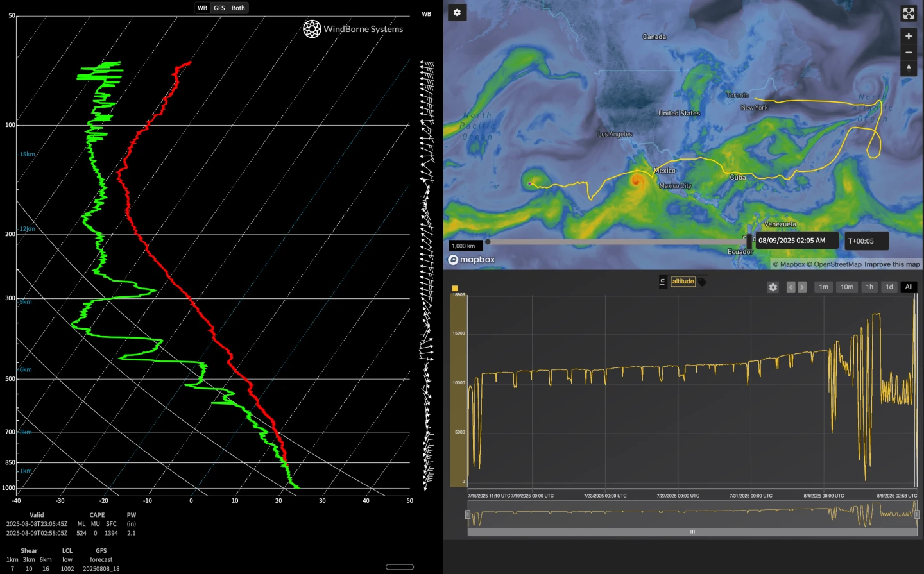Click the T+00:05 offset field
Screen dimensions: 924x574
[866, 241]
